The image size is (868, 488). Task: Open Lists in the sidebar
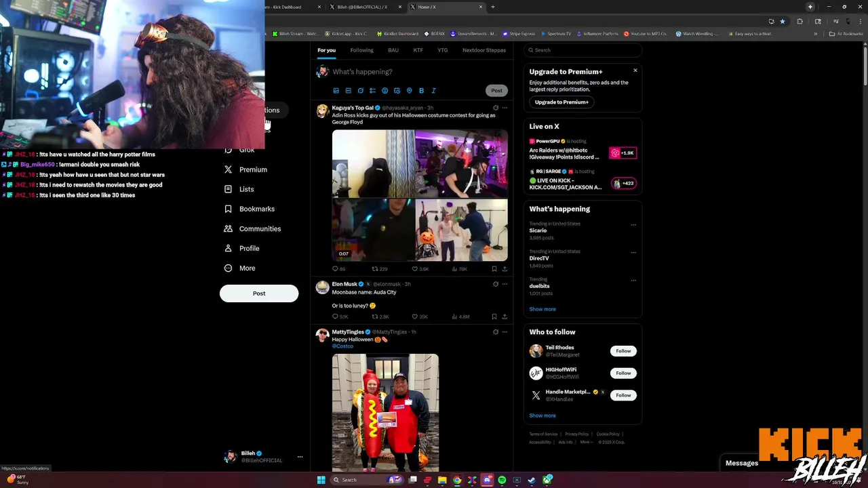(239, 189)
